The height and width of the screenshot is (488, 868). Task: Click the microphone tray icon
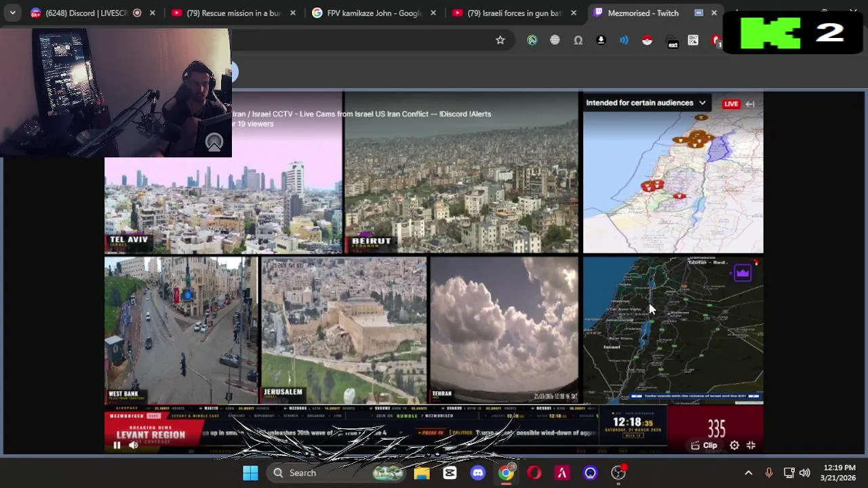click(769, 472)
